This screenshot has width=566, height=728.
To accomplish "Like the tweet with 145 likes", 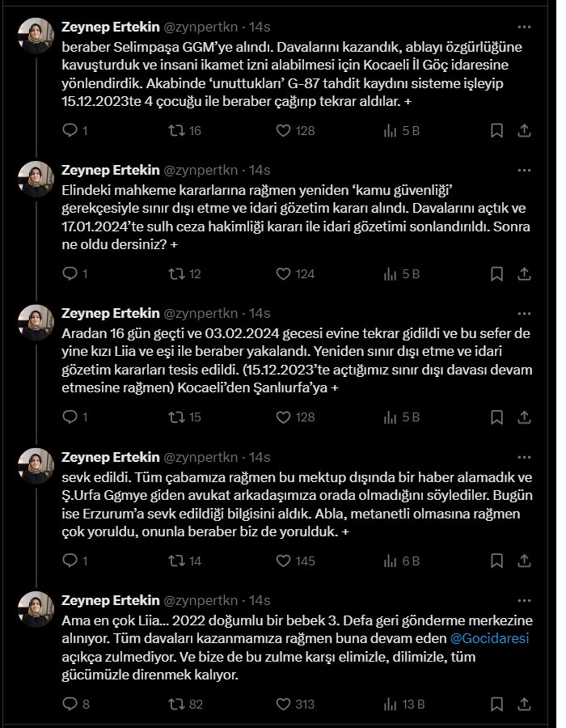I will (283, 561).
